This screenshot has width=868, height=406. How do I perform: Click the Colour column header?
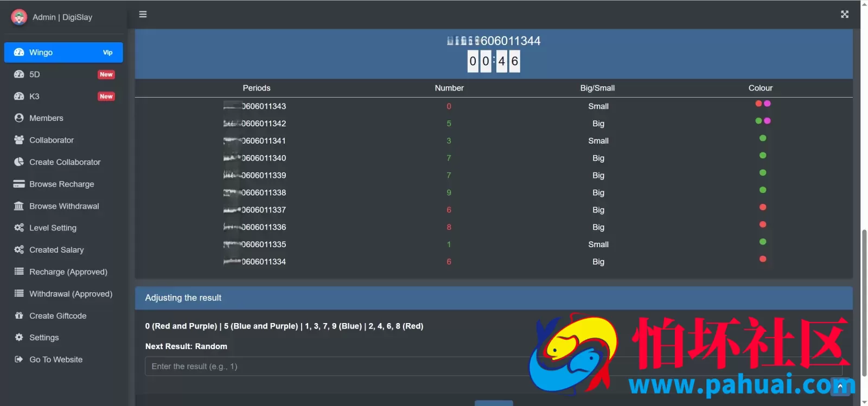pos(761,88)
